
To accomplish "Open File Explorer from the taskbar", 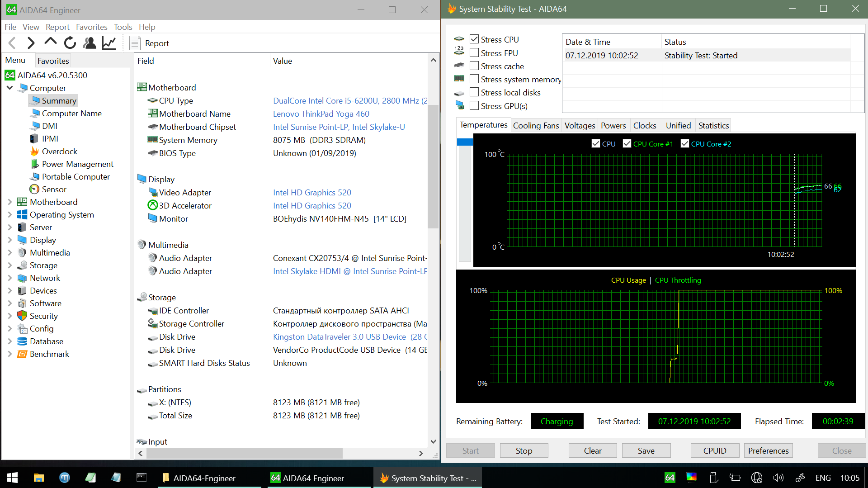I will (x=39, y=478).
